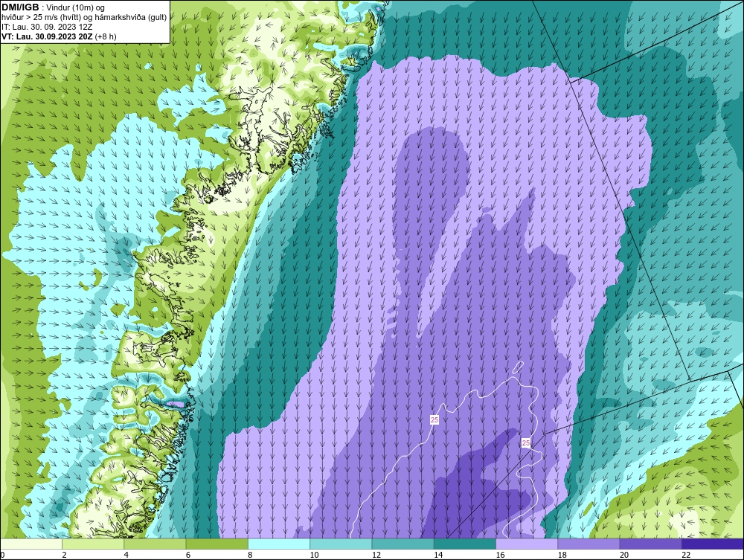Click the legend value '12'
This screenshot has width=744, height=560.
(x=376, y=556)
